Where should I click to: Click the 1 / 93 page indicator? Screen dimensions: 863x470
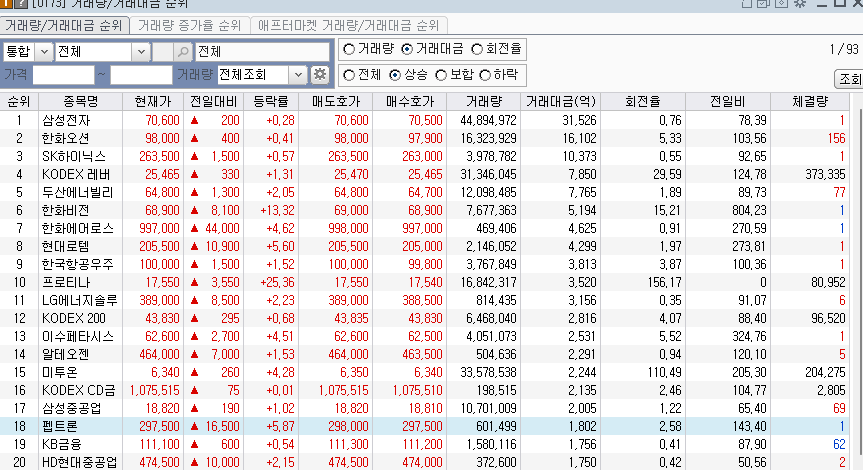(844, 50)
